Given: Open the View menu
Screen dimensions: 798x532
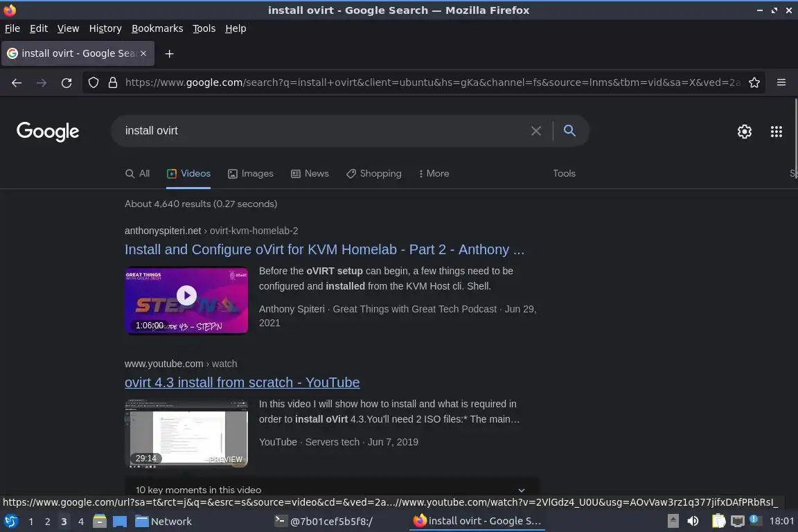Looking at the screenshot, I should pyautogui.click(x=68, y=28).
